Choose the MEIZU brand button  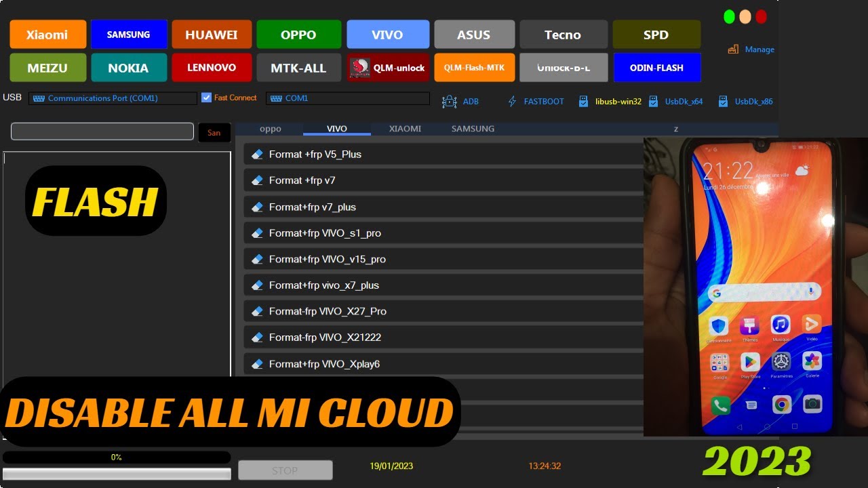coord(48,68)
